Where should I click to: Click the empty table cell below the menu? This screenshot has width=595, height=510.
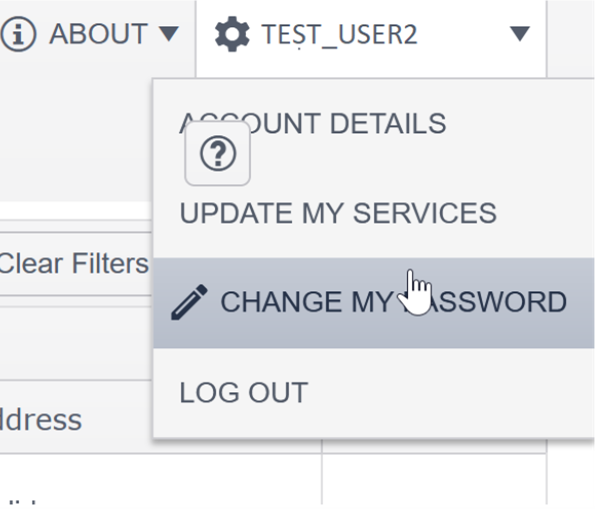pos(434,479)
